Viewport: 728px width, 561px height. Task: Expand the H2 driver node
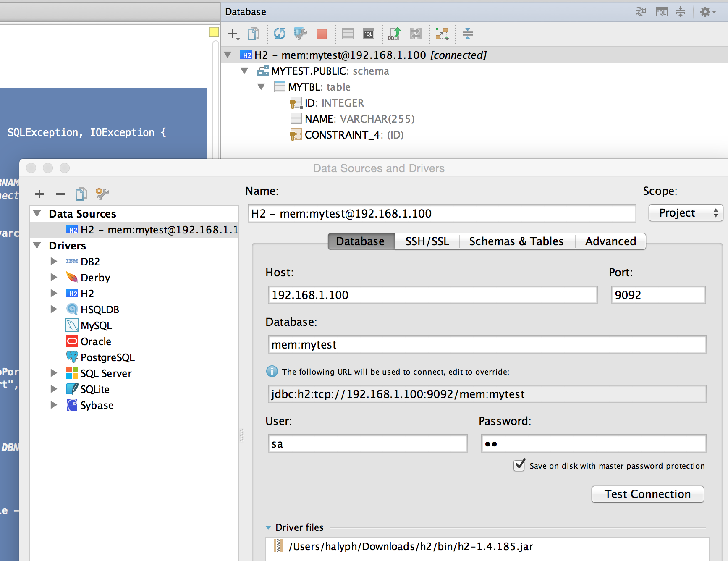54,293
